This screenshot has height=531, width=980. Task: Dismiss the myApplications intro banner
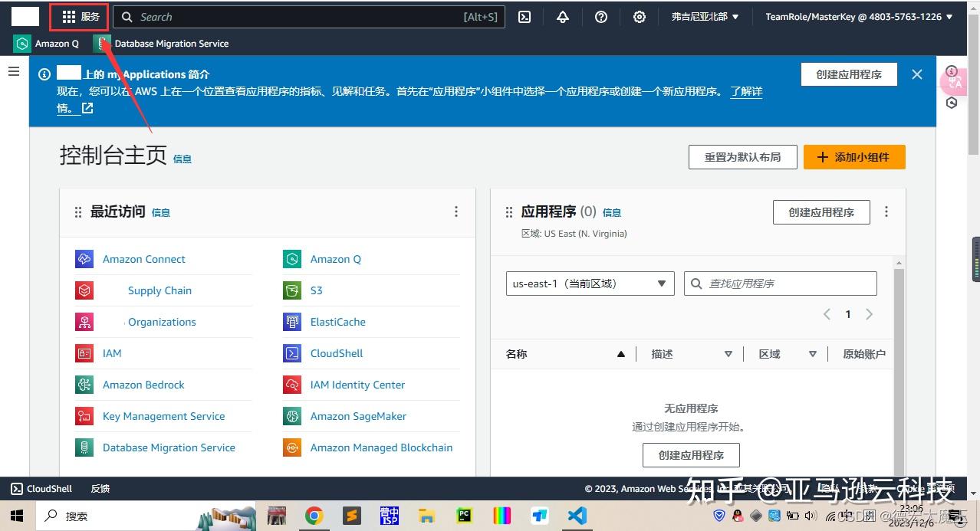coord(917,74)
